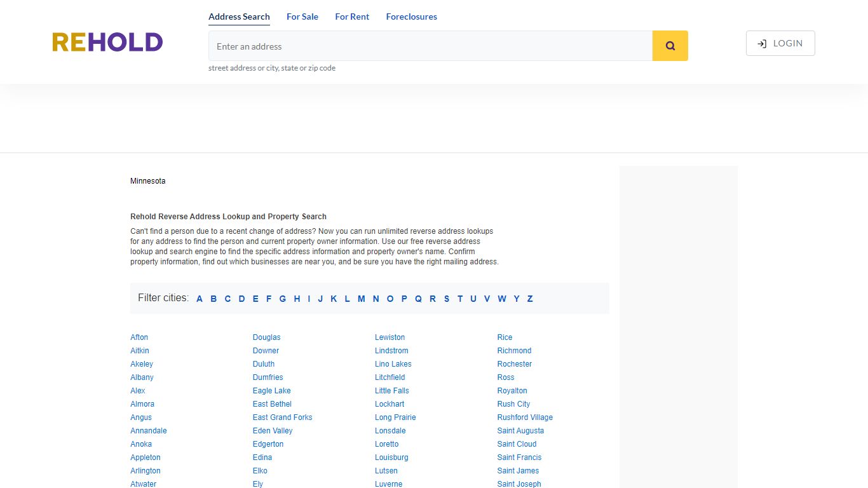Click the LOGIN button
The height and width of the screenshot is (488, 868).
pos(780,43)
